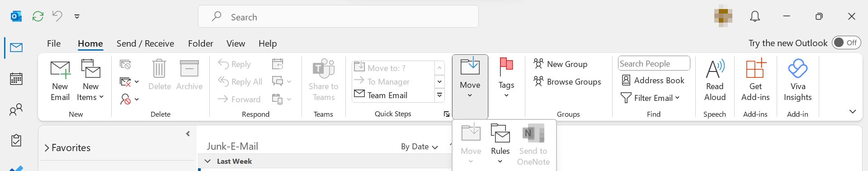Open the File menu
Viewport: 868px width, 171px height.
(54, 43)
